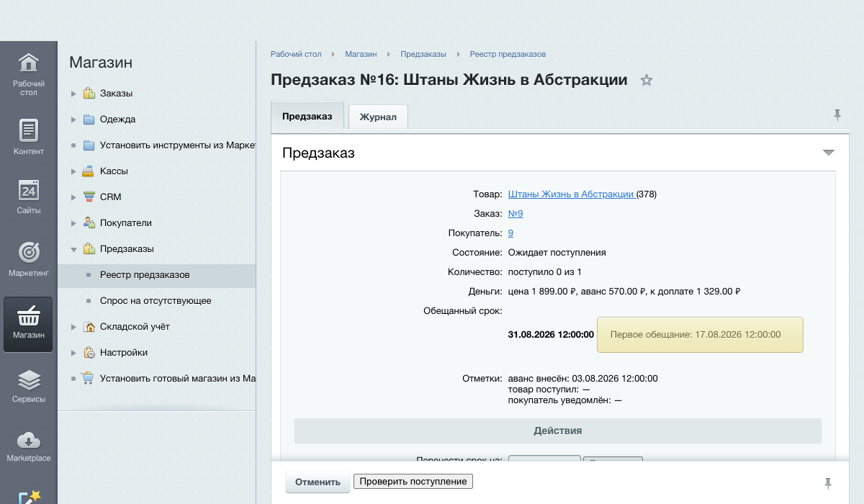Click the Заказы folder icon

(x=89, y=94)
